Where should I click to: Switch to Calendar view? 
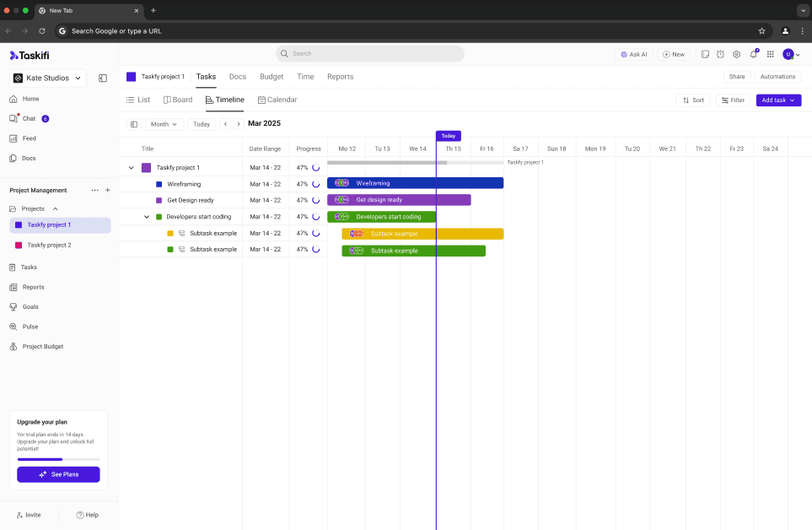point(277,100)
